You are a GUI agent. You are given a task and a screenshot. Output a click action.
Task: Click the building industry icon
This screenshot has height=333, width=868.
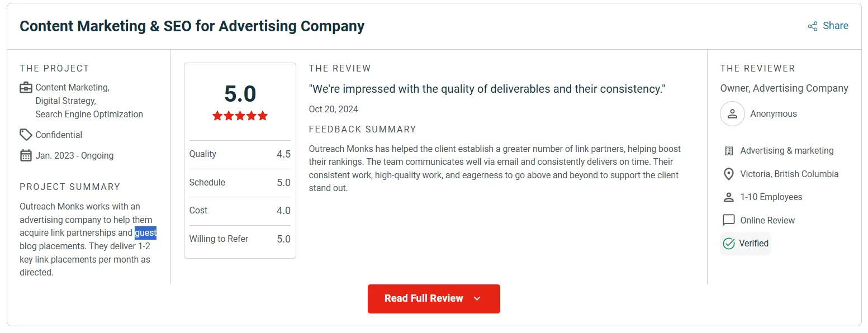click(x=728, y=151)
